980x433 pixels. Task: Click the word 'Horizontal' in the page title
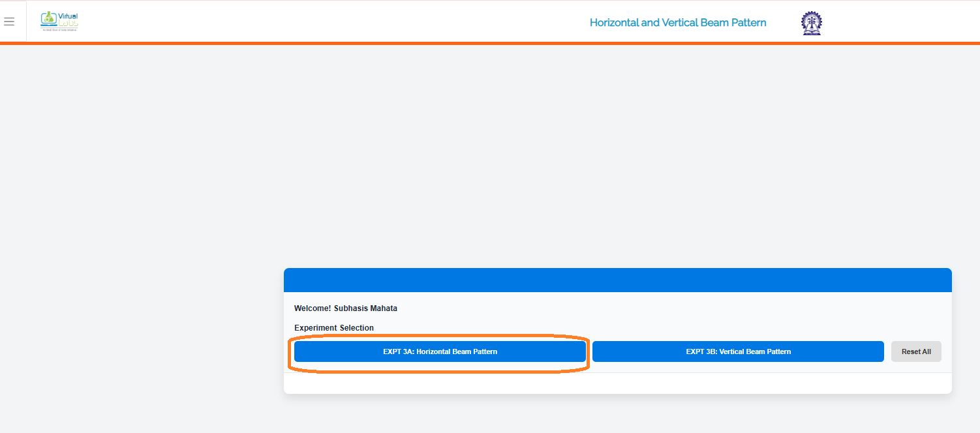614,23
